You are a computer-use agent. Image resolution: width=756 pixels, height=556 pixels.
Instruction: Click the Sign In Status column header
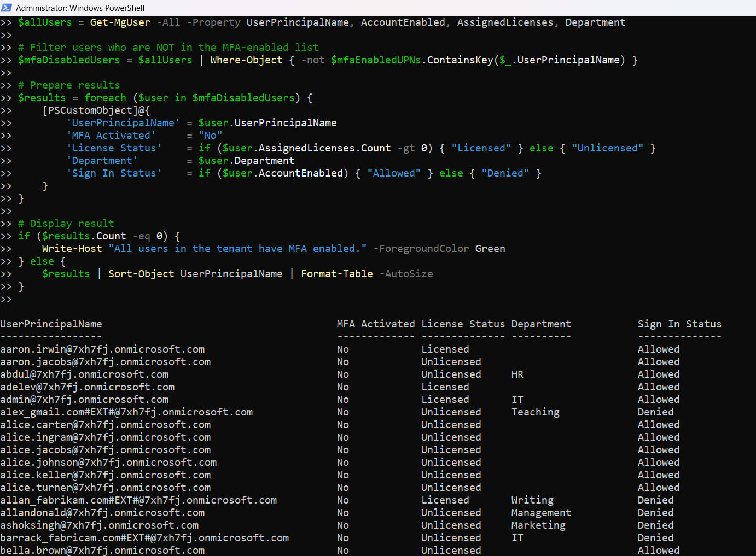679,324
